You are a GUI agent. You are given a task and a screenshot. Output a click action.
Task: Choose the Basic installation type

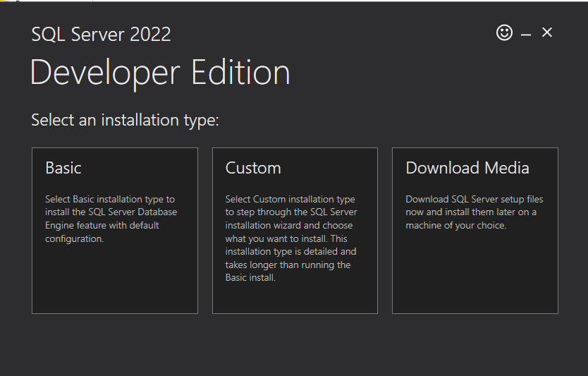point(115,231)
